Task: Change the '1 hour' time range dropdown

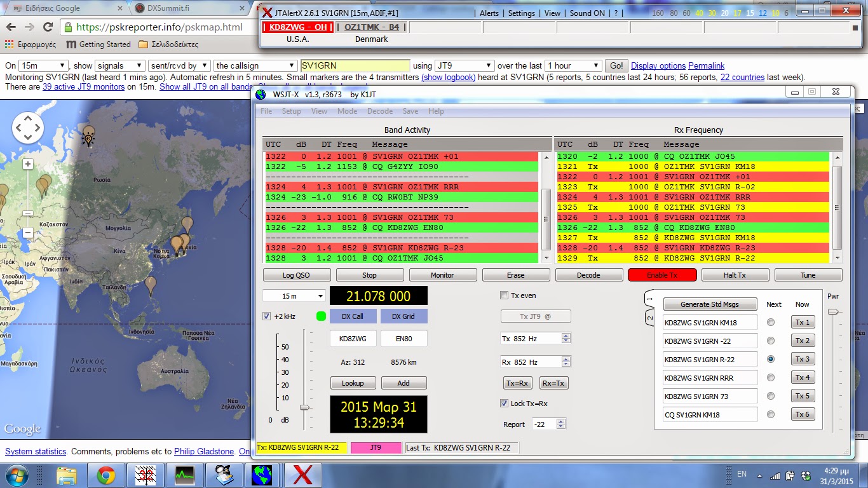Action: 573,65
